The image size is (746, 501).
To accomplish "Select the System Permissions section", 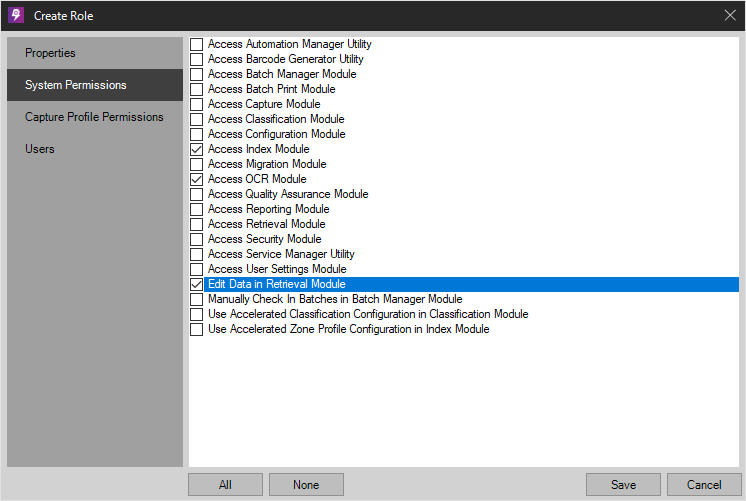I will pos(95,85).
